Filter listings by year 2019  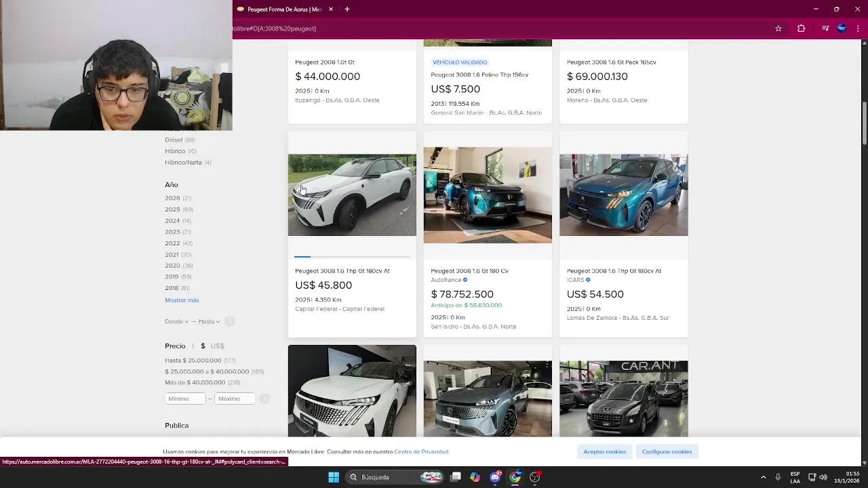(x=178, y=277)
